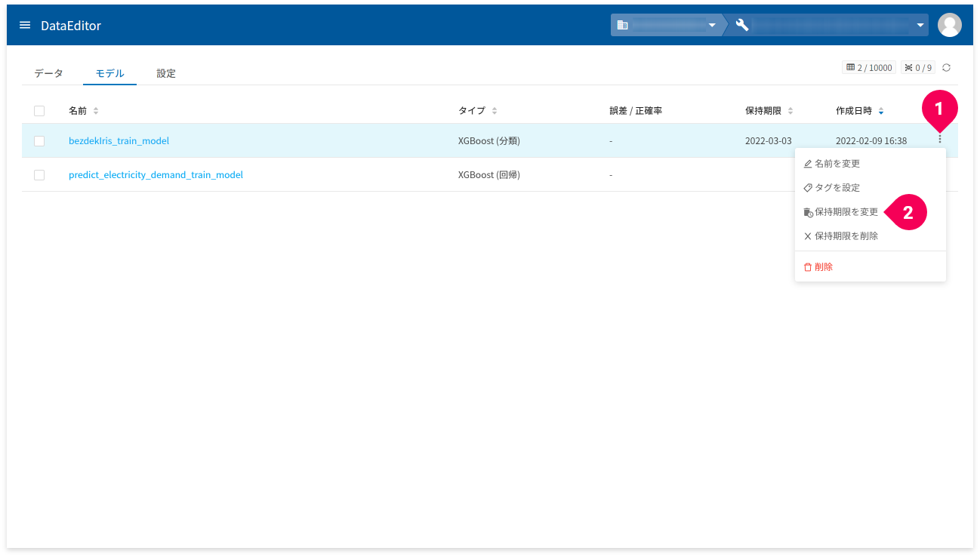The width and height of the screenshot is (980, 557).
Task: Click the 2 / 10000 table count badge
Action: click(x=869, y=68)
